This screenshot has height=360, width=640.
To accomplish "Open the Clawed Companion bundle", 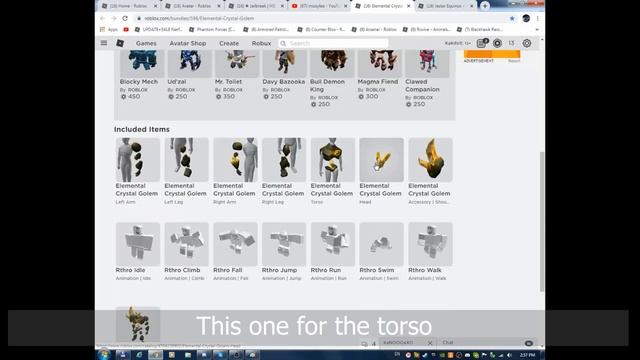I will tap(427, 78).
